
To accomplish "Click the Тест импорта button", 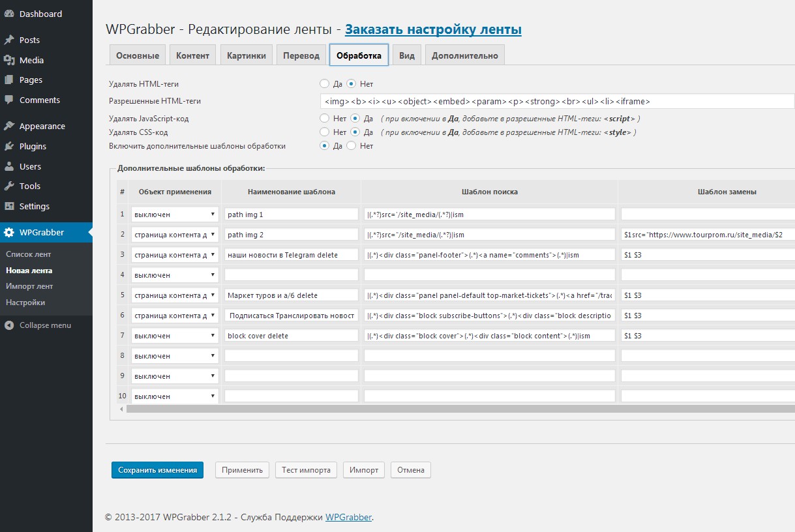I will (x=306, y=470).
